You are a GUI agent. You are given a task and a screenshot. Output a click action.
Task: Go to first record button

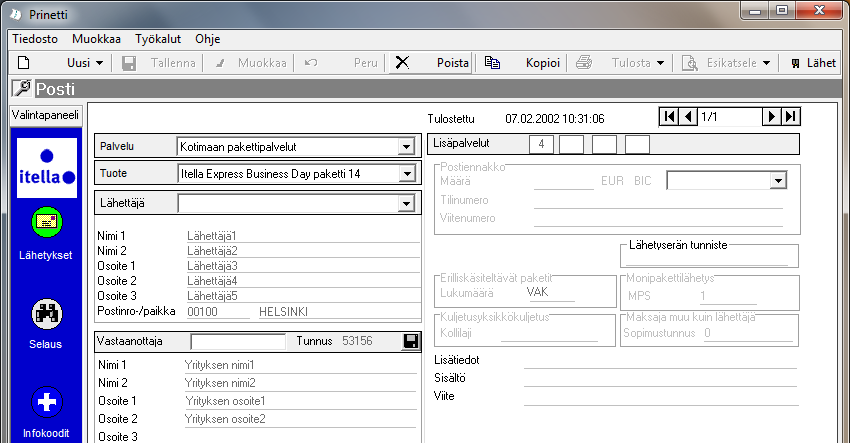coord(669,117)
